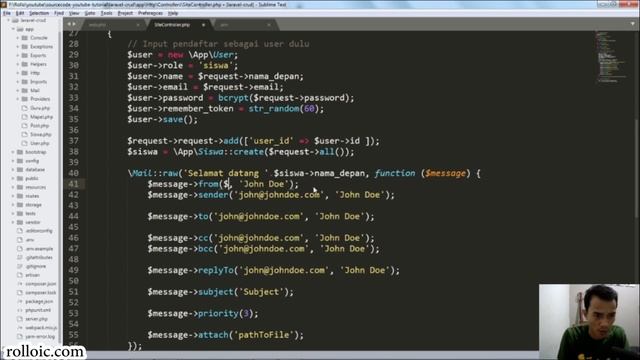Viewport: 640px width, 360px height.
Task: Click the resources folder icon
Action: click(20, 187)
